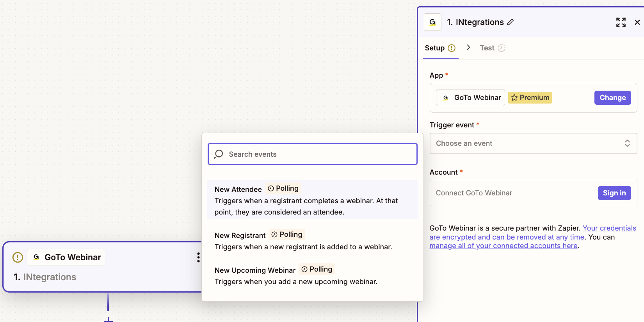
Task: Click the Sign in button
Action: (614, 193)
